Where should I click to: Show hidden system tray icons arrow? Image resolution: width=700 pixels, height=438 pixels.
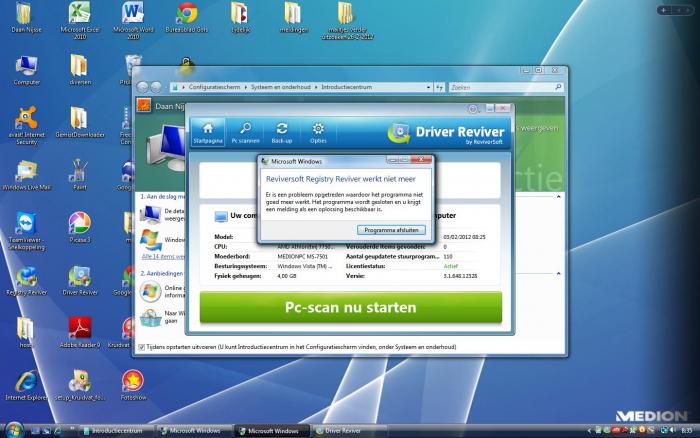coord(589,430)
